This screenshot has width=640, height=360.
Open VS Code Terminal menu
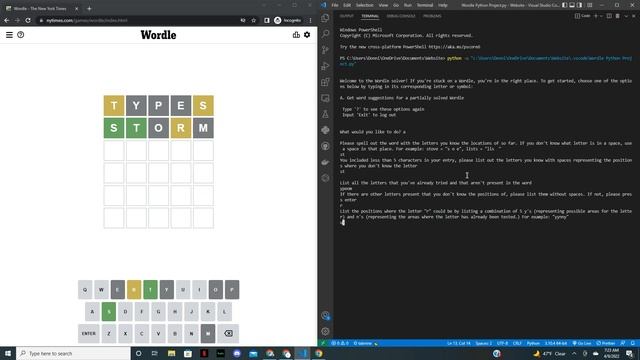point(424,5)
